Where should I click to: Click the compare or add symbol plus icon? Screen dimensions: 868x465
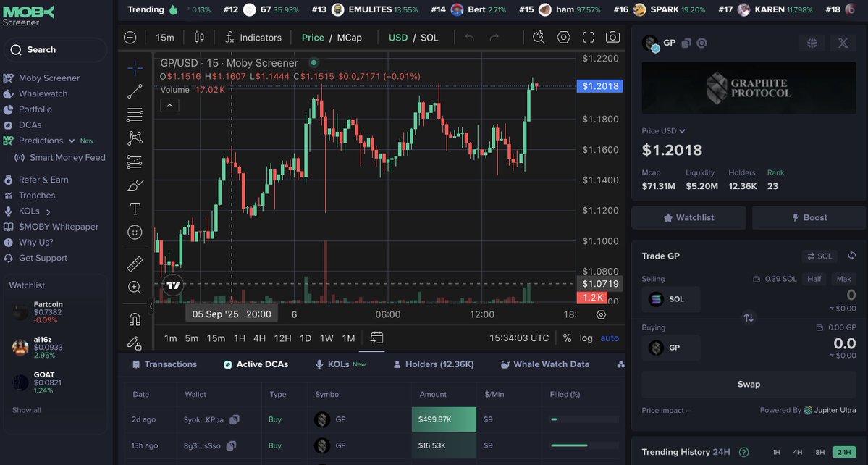click(x=130, y=38)
